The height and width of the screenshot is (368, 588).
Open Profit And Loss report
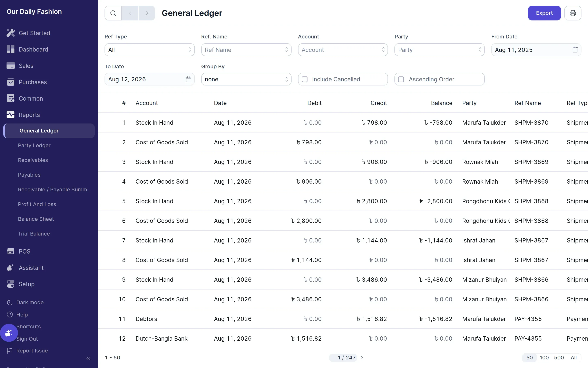tap(37, 204)
